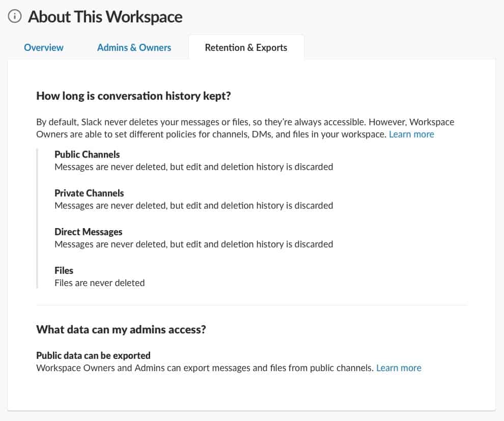Click the Workspace Owners and Admins export sentence
The height and width of the screenshot is (421, 504).
205,368
